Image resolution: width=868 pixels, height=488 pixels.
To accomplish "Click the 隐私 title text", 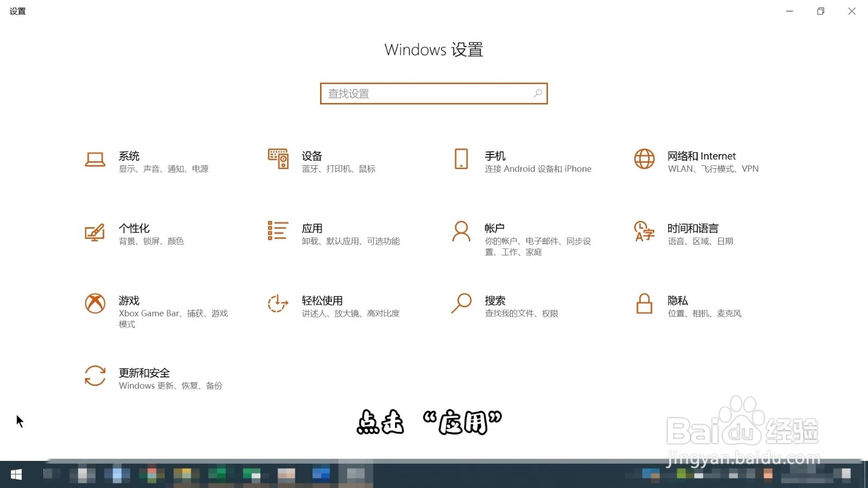I will point(678,300).
